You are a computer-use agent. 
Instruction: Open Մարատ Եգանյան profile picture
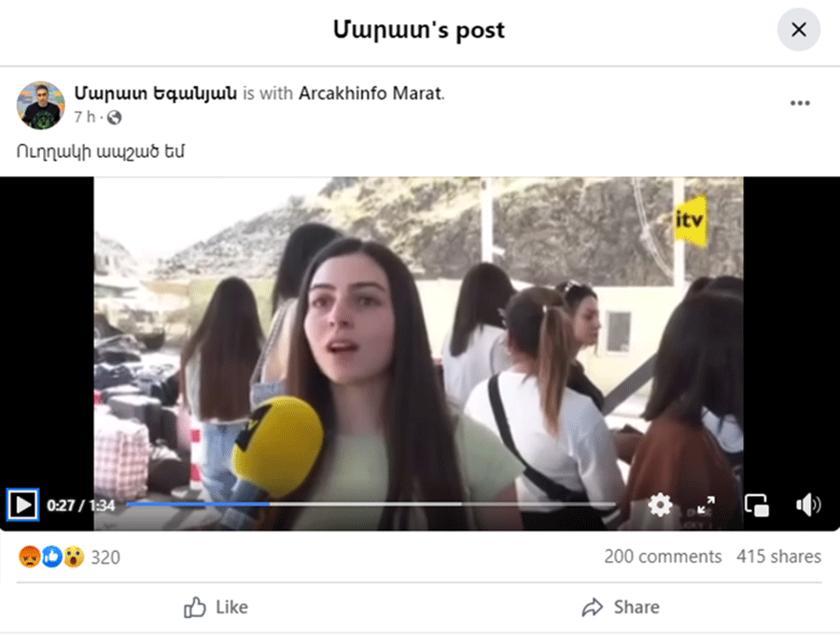tap(41, 106)
